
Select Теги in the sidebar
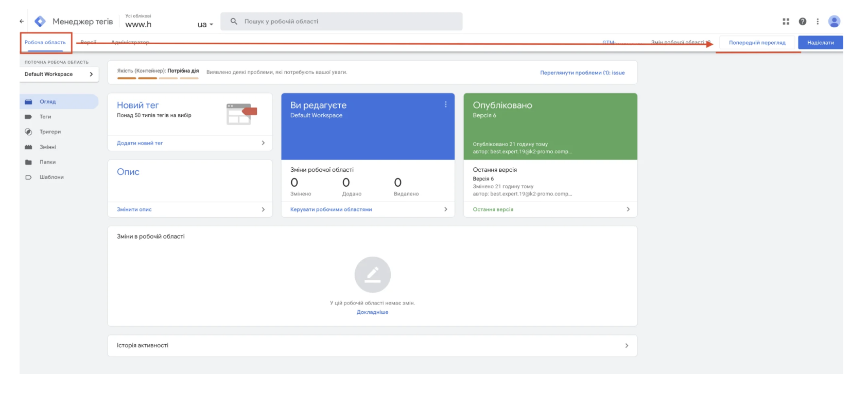point(59,117)
